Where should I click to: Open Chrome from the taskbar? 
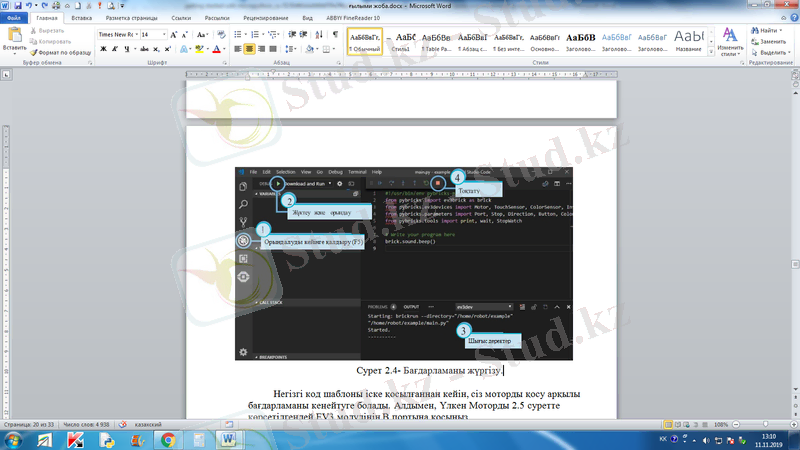tap(168, 440)
